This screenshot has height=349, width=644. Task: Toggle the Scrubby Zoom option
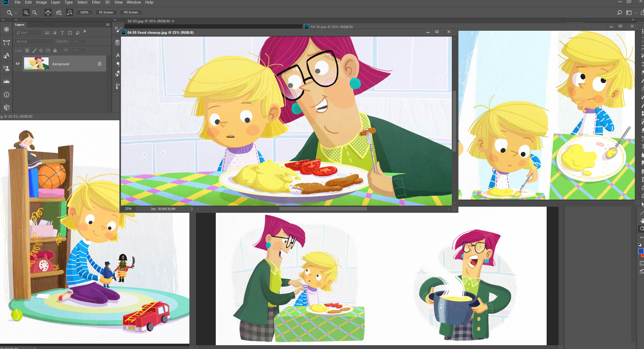point(69,12)
